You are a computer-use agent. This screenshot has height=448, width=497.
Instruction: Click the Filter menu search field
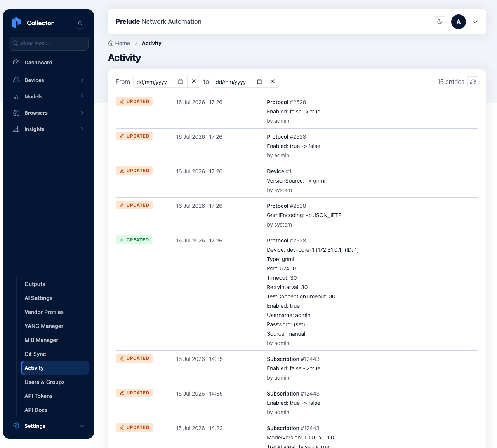pos(49,43)
